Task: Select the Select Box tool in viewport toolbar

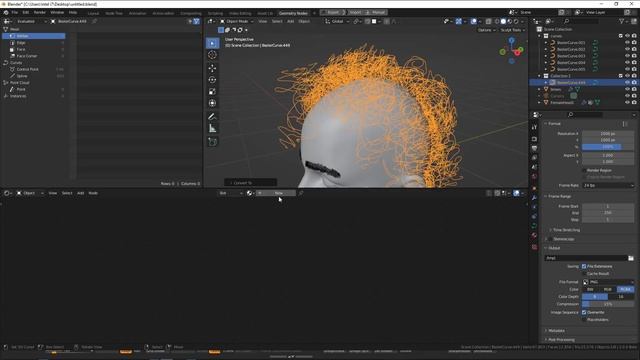Action: click(212, 43)
